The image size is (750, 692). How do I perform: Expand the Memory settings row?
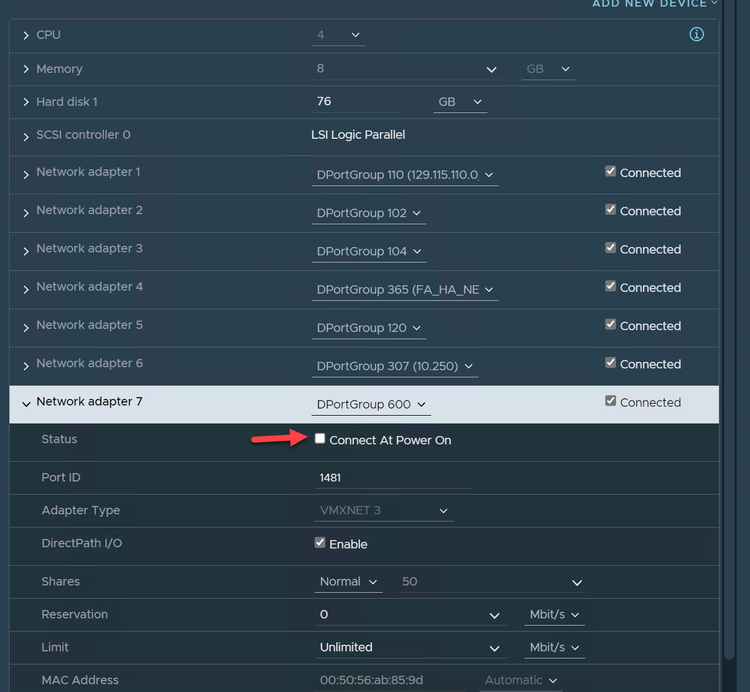pyautogui.click(x=26, y=70)
